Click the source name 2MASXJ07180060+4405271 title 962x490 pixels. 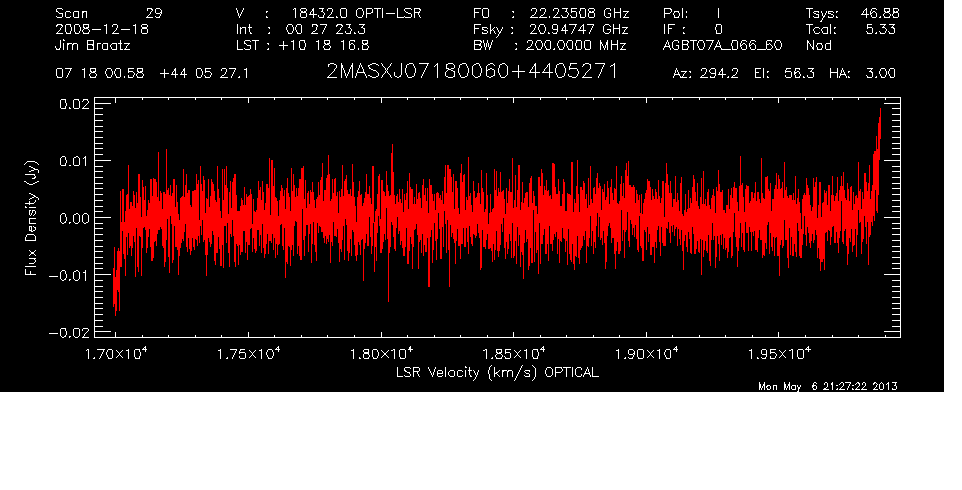click(472, 73)
